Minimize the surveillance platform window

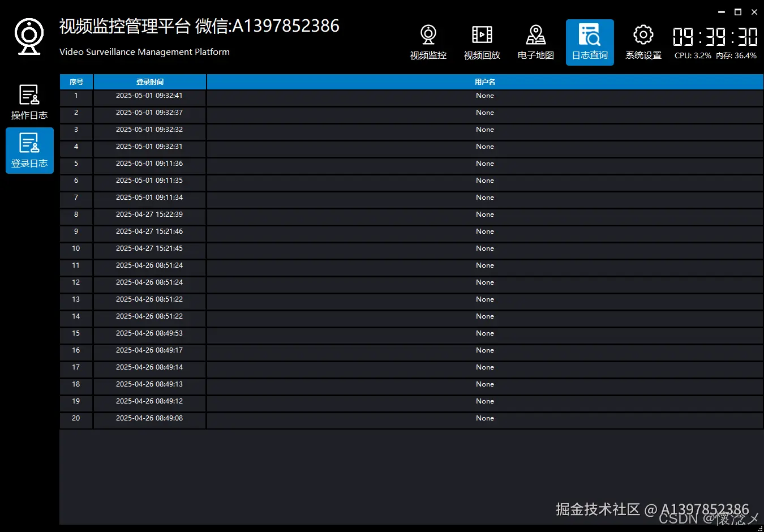coord(722,12)
